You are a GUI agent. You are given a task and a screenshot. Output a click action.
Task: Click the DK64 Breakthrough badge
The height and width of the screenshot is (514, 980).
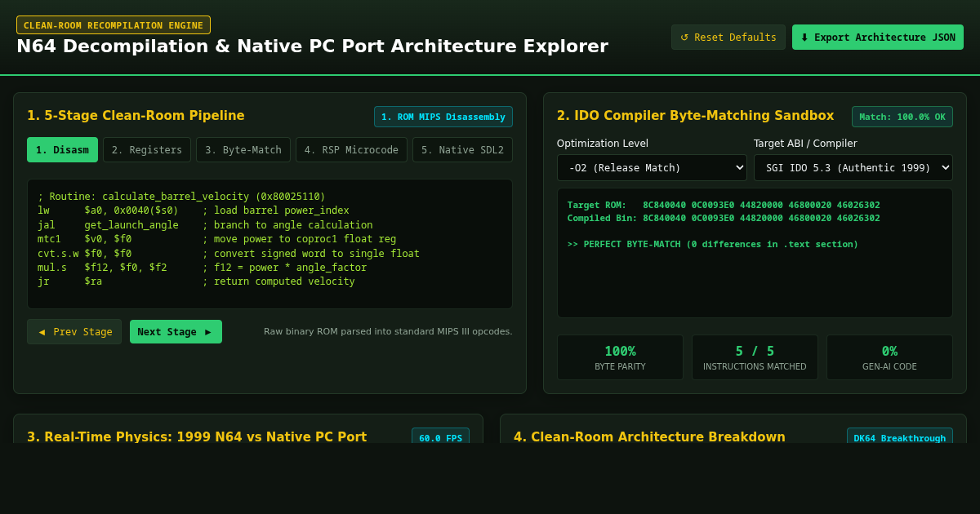[900, 437]
